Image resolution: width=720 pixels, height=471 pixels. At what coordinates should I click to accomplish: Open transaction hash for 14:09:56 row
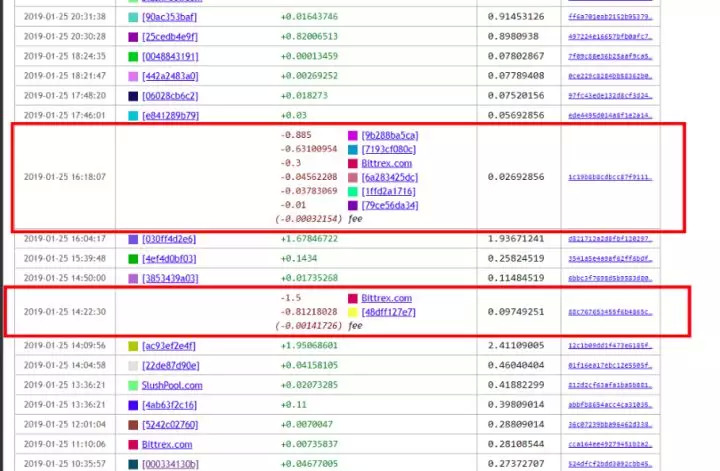click(610, 345)
